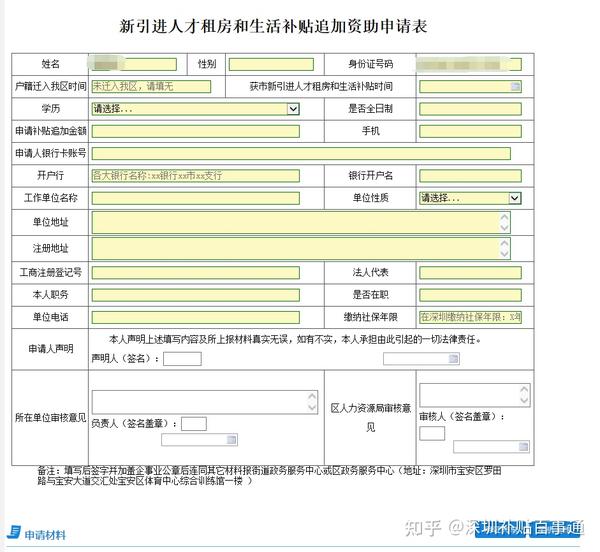Focus the 身份证号码 input field
This screenshot has height=552, width=600.
click(x=470, y=64)
